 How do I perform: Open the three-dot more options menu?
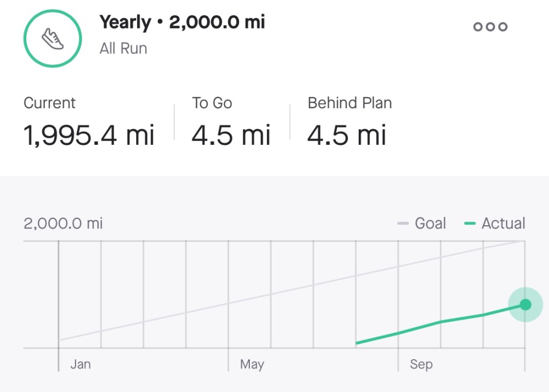[490, 27]
